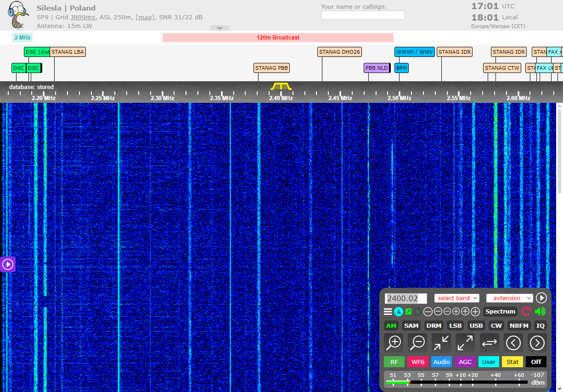The image size is (563, 392).
Task: Click the red reload arrow icon
Action: coord(526,312)
